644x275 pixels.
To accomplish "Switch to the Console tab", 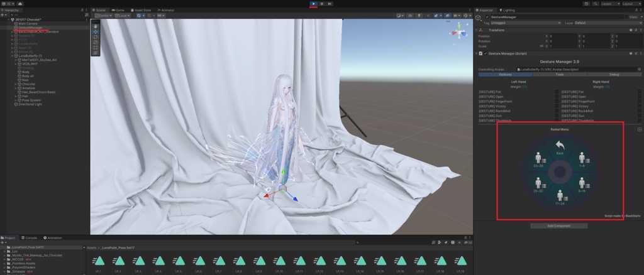I will pyautogui.click(x=29, y=238).
